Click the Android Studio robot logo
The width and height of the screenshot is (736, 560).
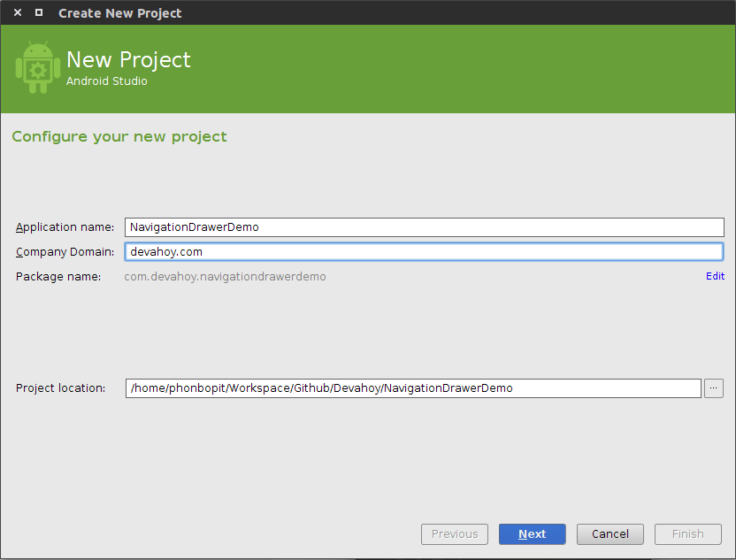[x=38, y=67]
